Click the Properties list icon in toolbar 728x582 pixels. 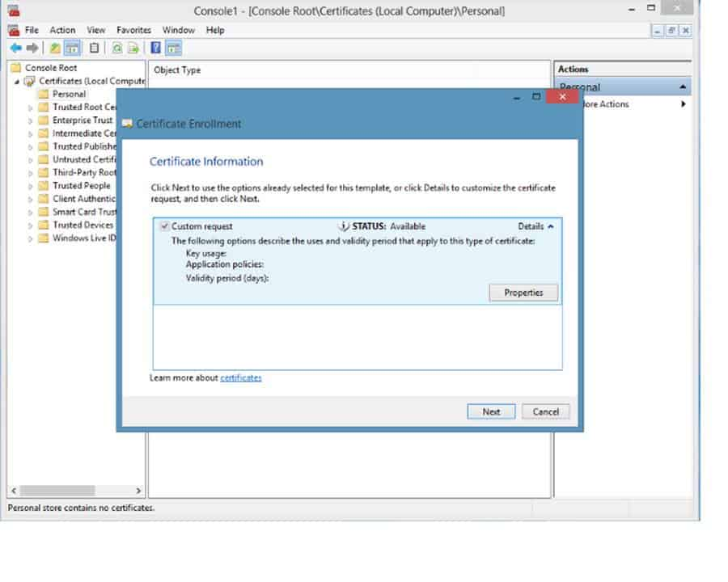pyautogui.click(x=95, y=48)
